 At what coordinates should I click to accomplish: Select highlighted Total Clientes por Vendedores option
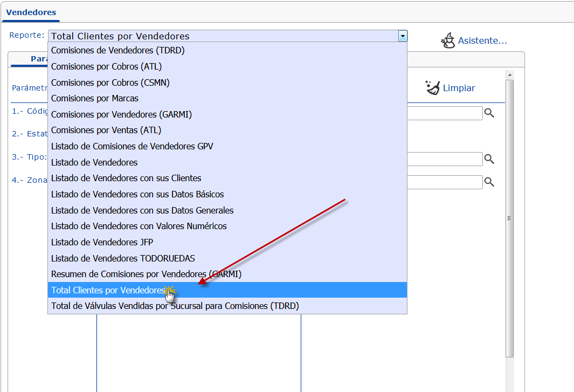point(108,290)
